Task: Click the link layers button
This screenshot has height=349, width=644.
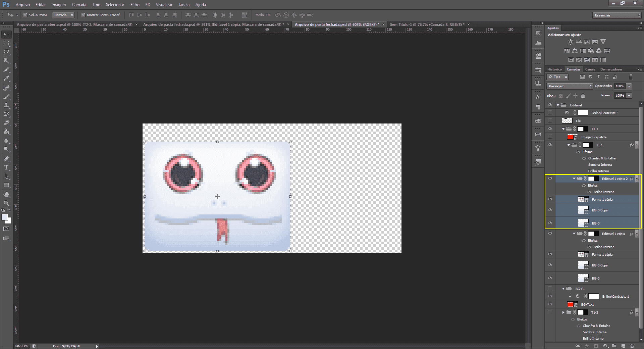Action: [x=578, y=346]
